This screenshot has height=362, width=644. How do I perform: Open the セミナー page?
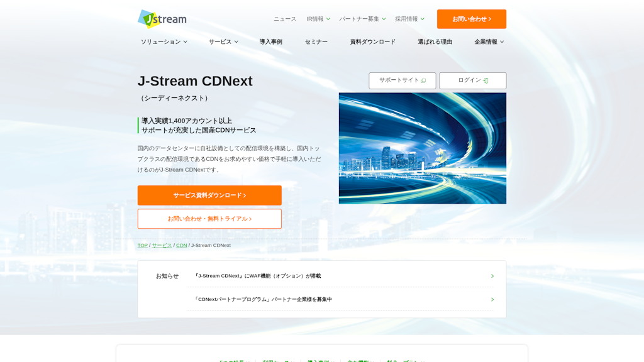coord(316,41)
